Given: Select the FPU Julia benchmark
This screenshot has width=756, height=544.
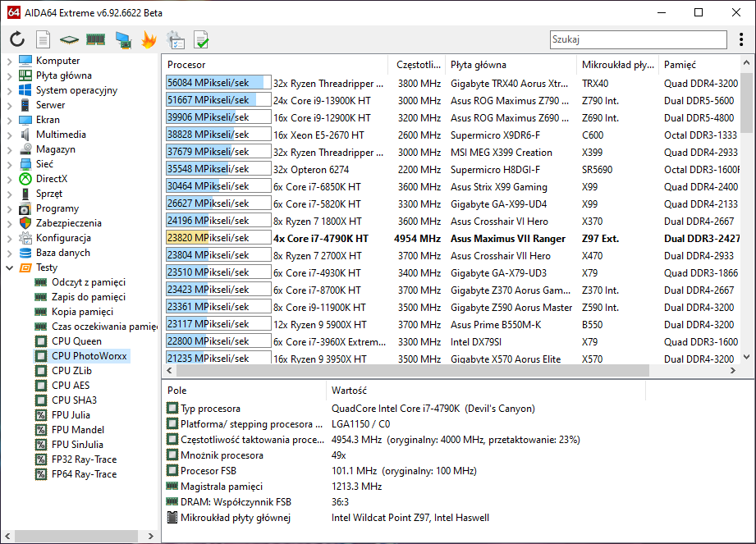Looking at the screenshot, I should point(71,415).
